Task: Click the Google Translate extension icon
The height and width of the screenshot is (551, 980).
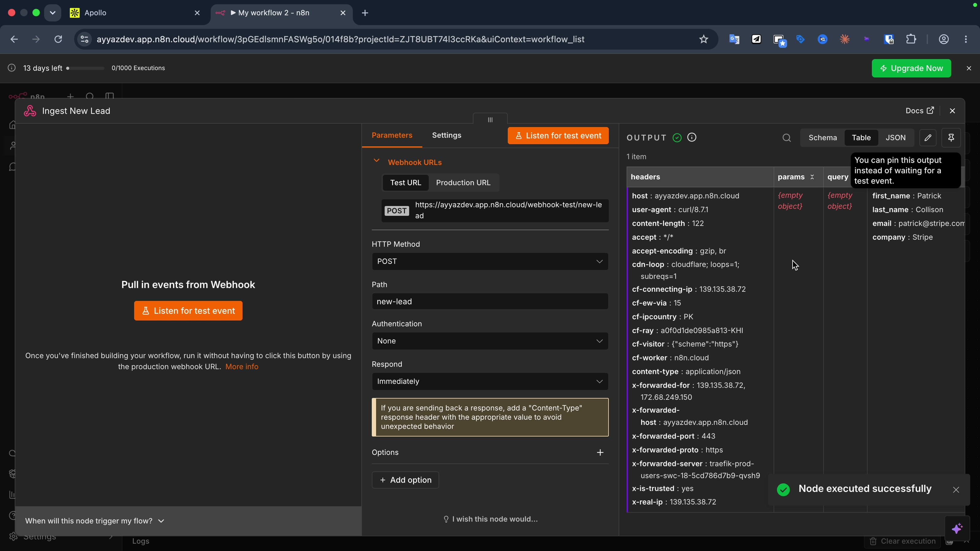Action: 734,39
